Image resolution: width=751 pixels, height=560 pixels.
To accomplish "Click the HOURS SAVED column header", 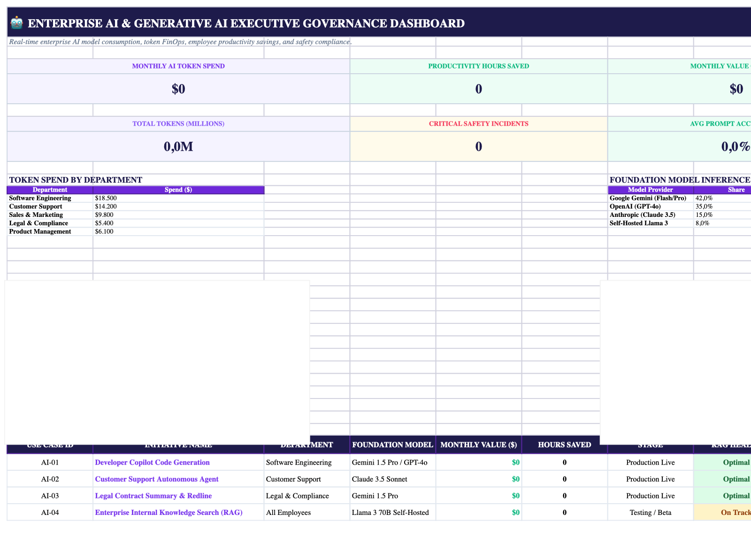I will 564,445.
